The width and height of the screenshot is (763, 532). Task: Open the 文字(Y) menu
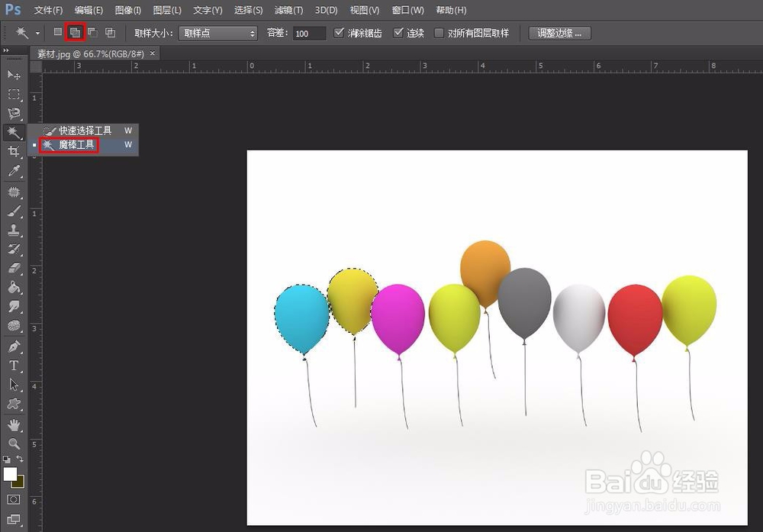pyautogui.click(x=208, y=10)
